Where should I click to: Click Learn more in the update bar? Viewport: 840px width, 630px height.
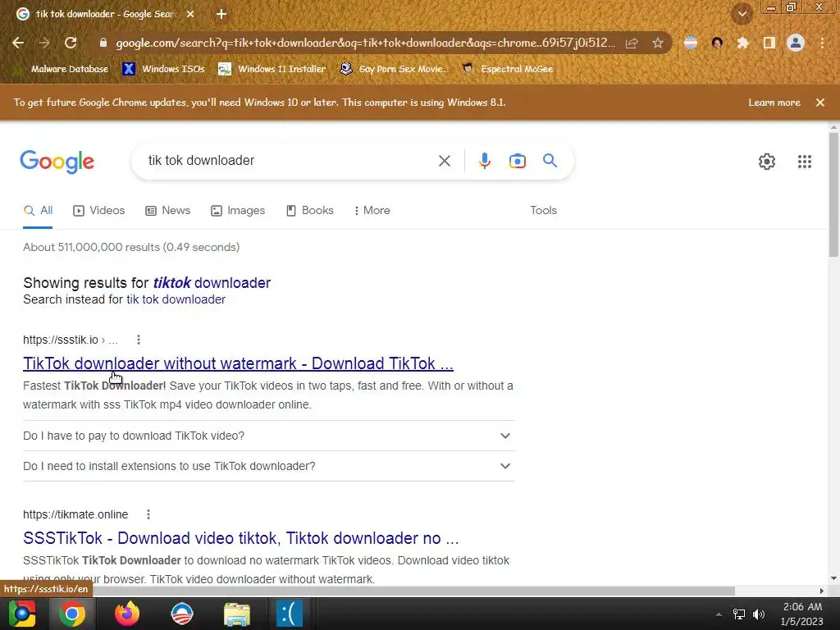(x=774, y=103)
